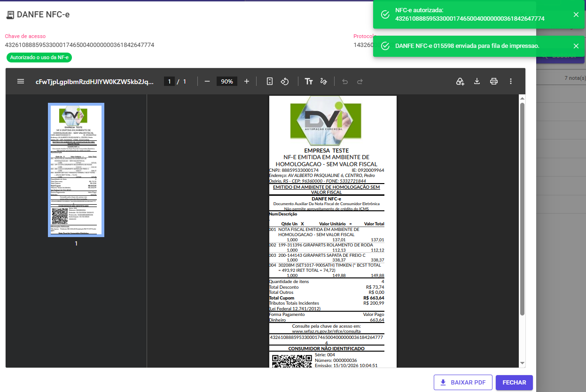The width and height of the screenshot is (586, 392).
Task: Click the sefaz.rs.gov.br consulta URL in receipt
Action: point(327,331)
